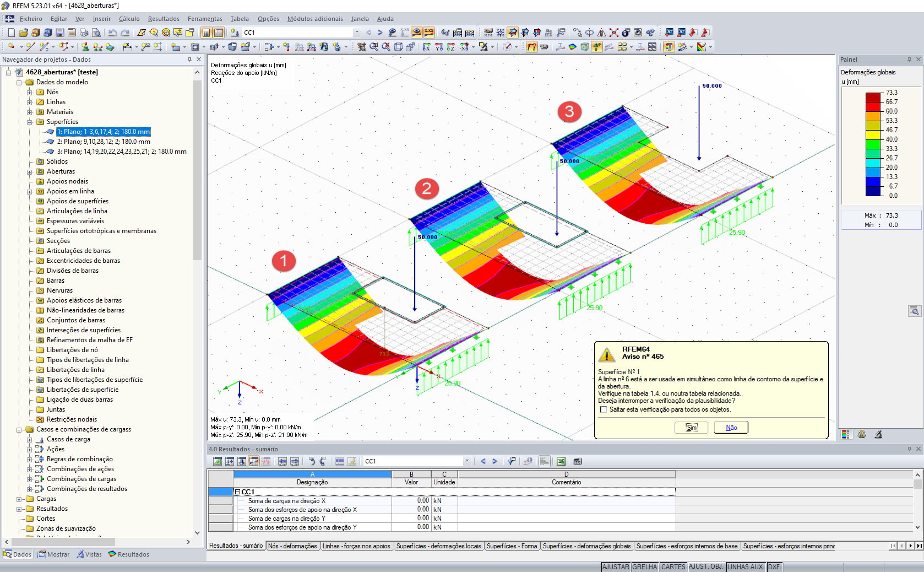The width and height of the screenshot is (924, 572).
Task: Create a new model with the New file icon
Action: pyautogui.click(x=11, y=33)
